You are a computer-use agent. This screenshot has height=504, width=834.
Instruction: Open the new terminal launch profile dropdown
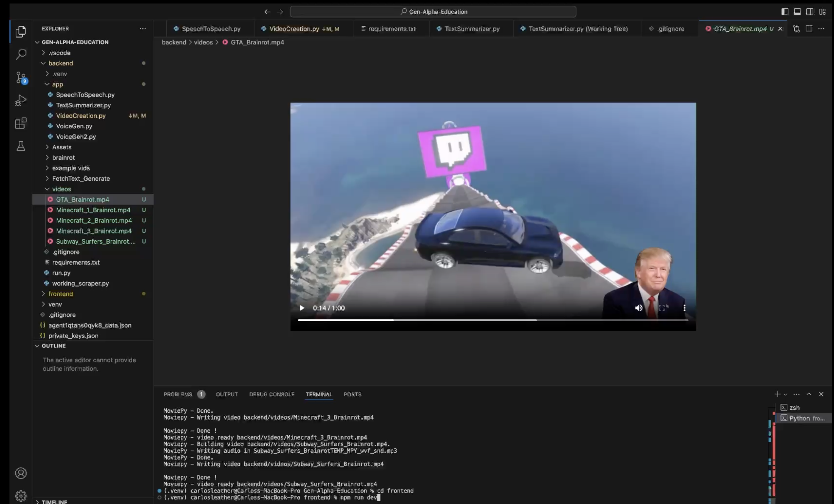click(x=786, y=394)
